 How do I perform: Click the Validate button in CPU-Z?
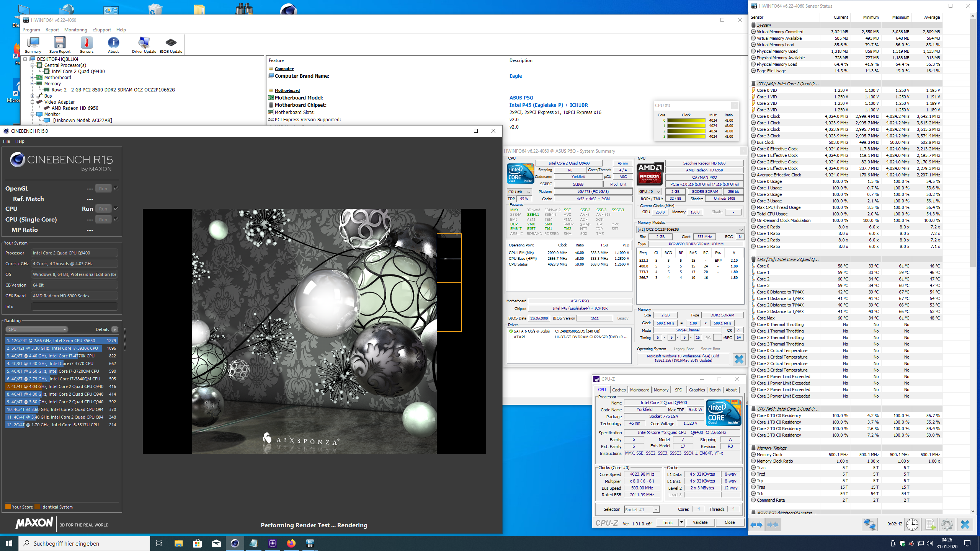point(700,522)
